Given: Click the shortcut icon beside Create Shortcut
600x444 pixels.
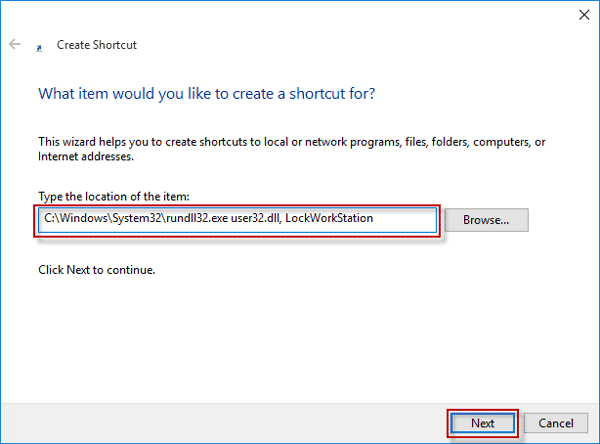Looking at the screenshot, I should point(39,48).
